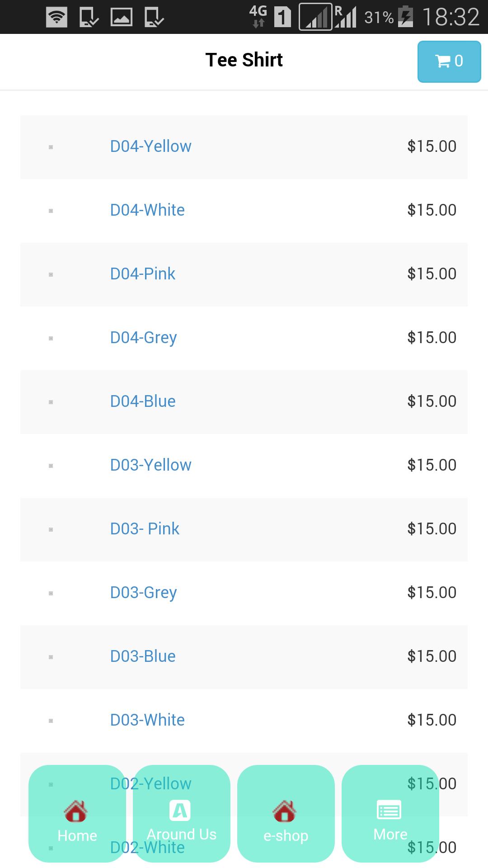Tap the Around Us letter icon
Screen dimensions: 488x868
point(180,810)
